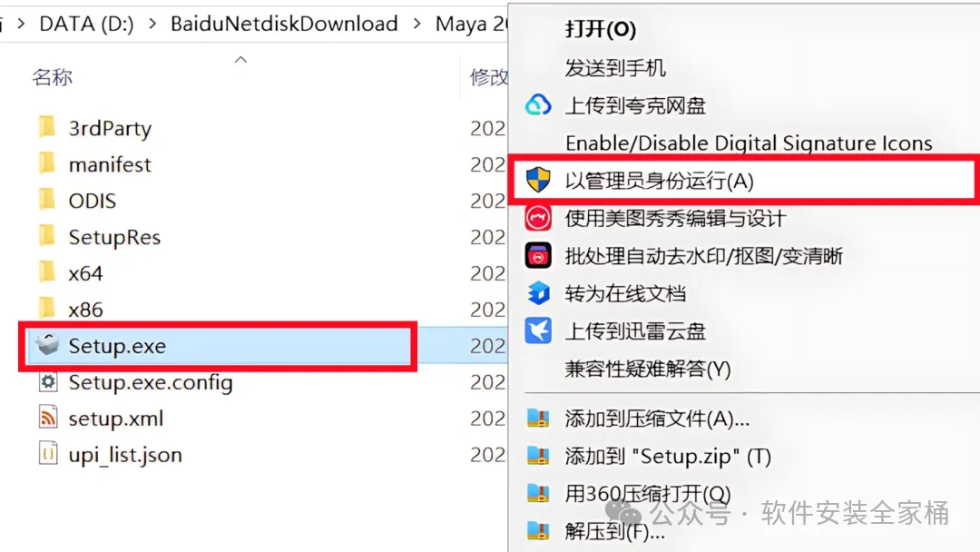The height and width of the screenshot is (552, 980).
Task: Select 添加到 "Setup.zip" (T) entry
Action: pos(668,457)
